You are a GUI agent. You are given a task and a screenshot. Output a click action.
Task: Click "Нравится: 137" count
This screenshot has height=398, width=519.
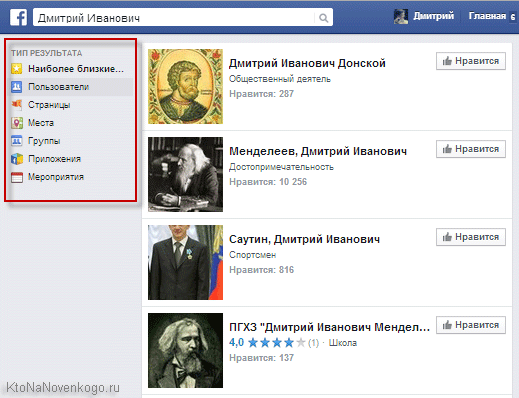[261, 358]
